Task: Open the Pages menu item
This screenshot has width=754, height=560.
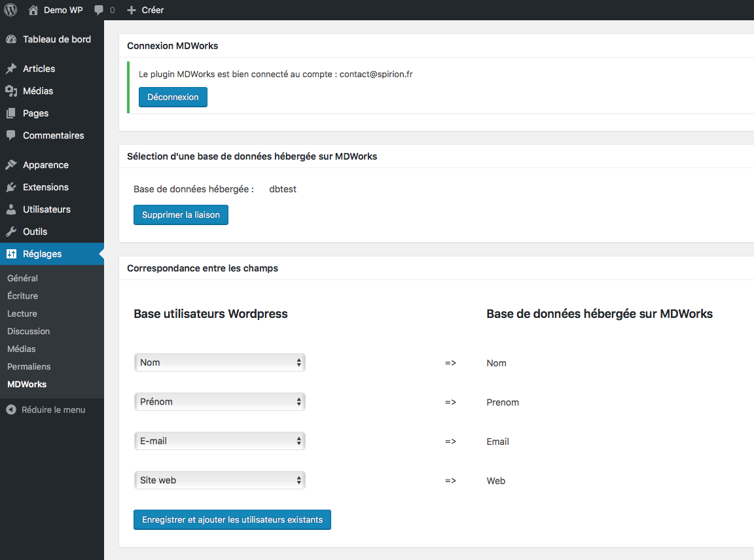Action: 52,113
